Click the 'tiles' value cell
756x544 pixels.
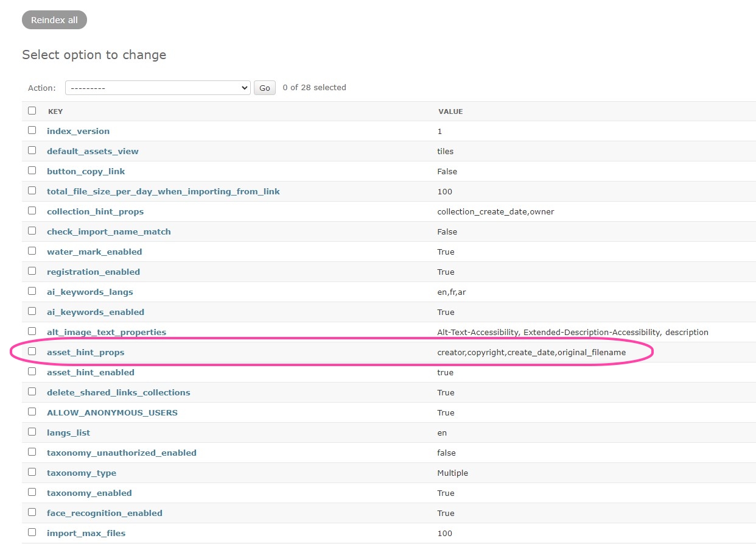[445, 151]
